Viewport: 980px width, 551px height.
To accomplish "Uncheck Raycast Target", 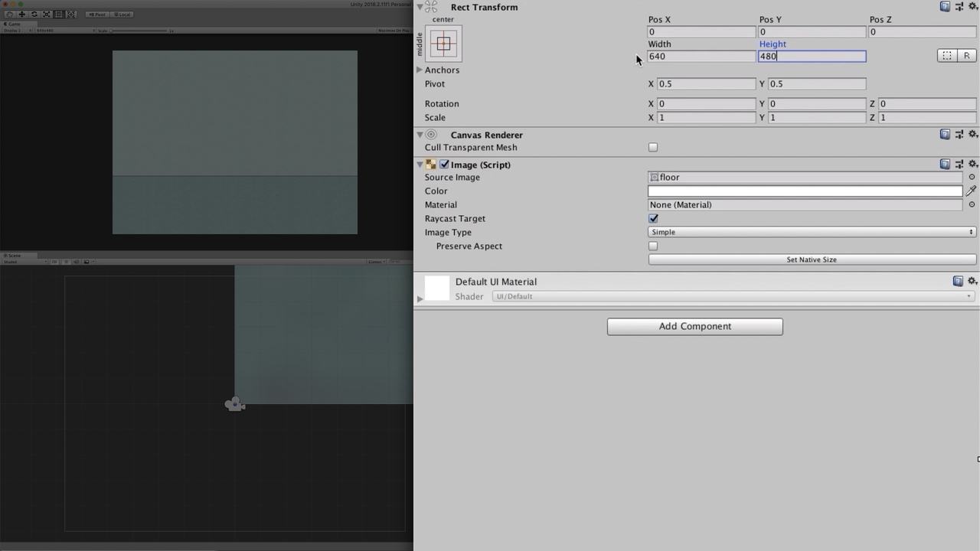I will click(653, 219).
